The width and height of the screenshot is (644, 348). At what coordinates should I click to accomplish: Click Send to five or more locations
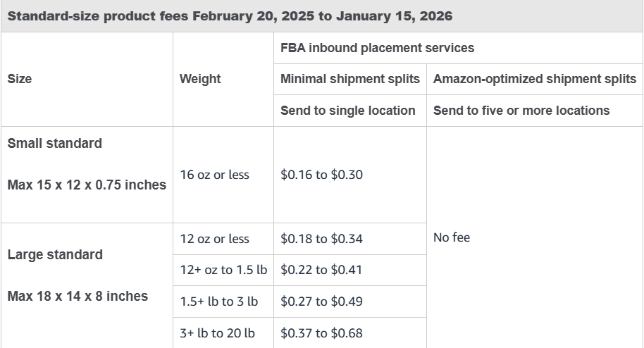pos(521,110)
